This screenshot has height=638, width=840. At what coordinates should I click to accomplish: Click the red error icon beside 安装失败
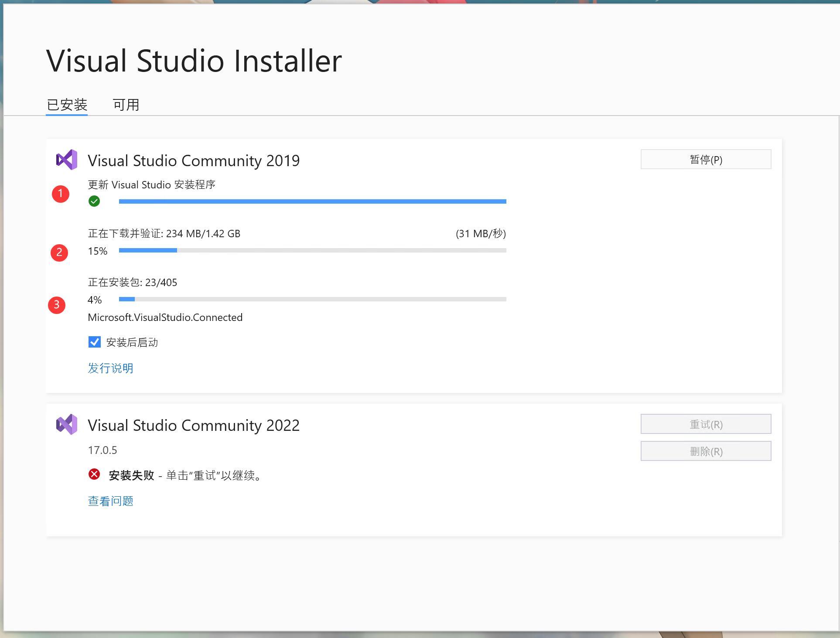coord(94,474)
